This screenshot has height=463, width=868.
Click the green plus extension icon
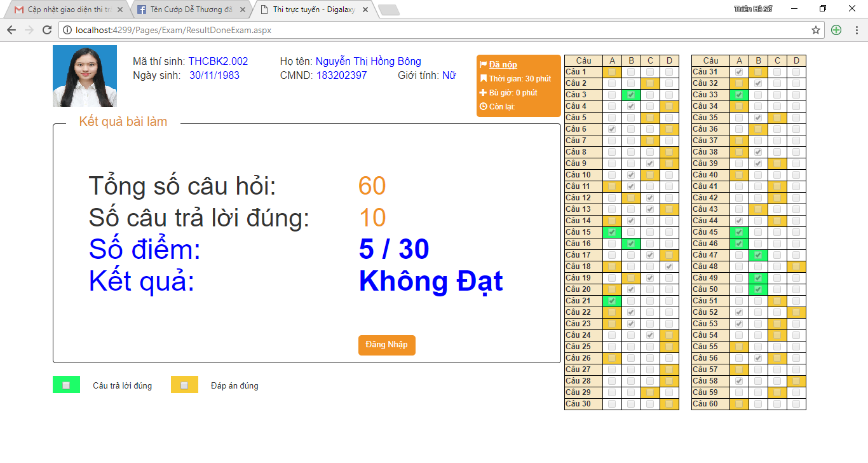coord(836,30)
